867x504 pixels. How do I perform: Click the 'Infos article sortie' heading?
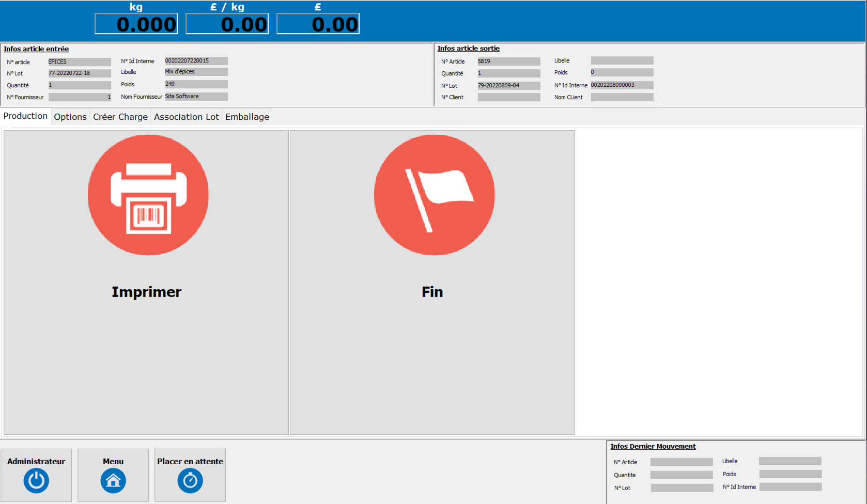pyautogui.click(x=469, y=49)
